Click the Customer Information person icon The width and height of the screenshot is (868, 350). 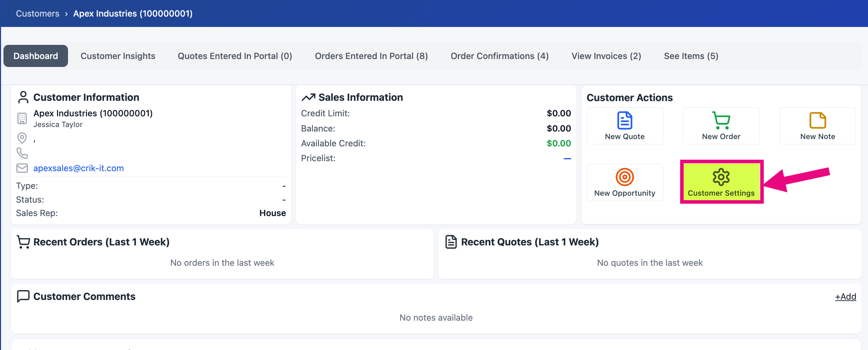(23, 97)
